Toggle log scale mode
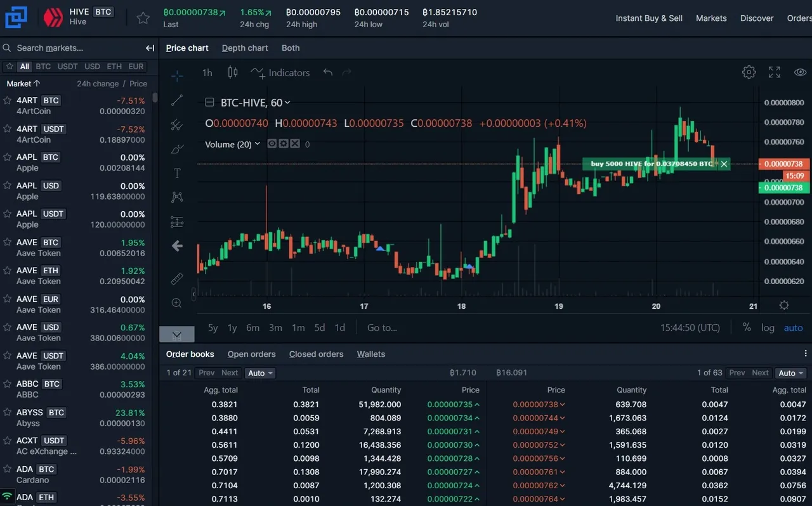The width and height of the screenshot is (812, 506). click(768, 328)
